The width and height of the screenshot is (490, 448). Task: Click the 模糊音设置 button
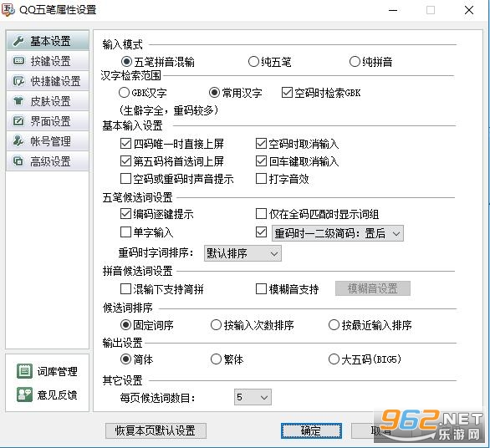tap(373, 288)
